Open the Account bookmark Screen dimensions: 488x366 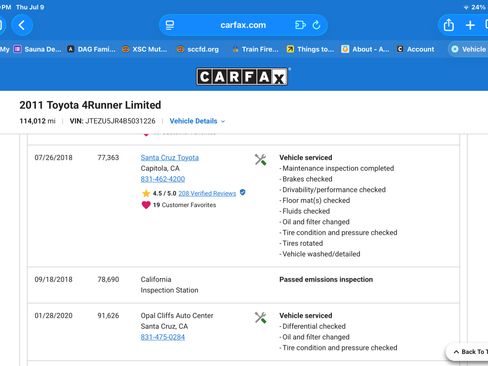click(x=415, y=49)
